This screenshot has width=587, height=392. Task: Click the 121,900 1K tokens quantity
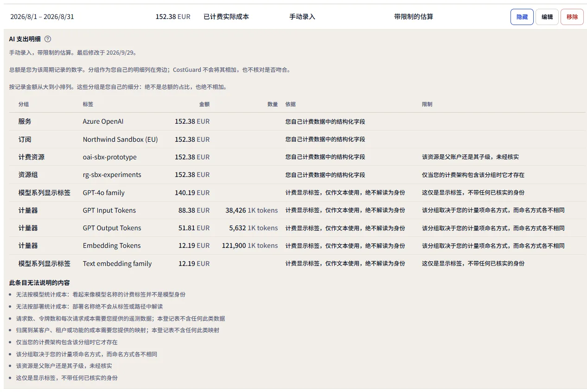click(x=250, y=246)
